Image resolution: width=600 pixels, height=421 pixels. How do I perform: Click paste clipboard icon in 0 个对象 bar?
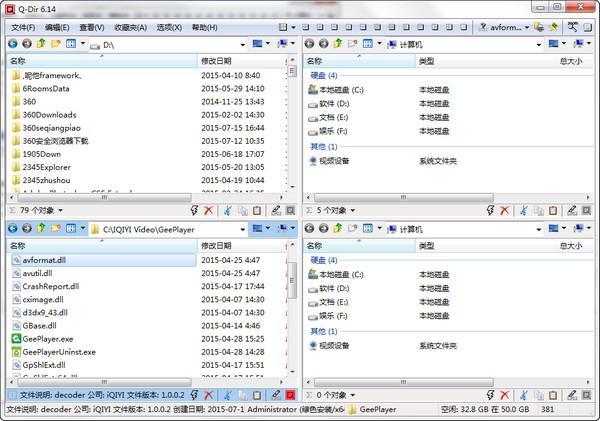[x=553, y=395]
